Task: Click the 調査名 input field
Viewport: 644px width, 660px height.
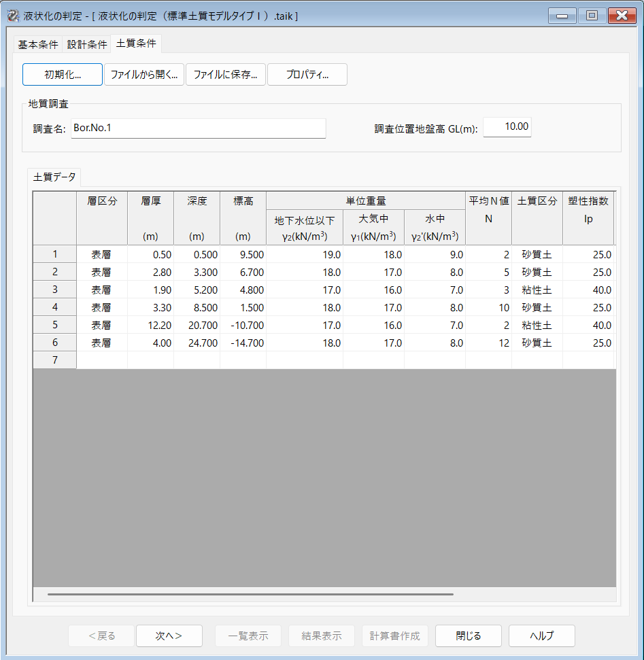Action: [x=198, y=128]
